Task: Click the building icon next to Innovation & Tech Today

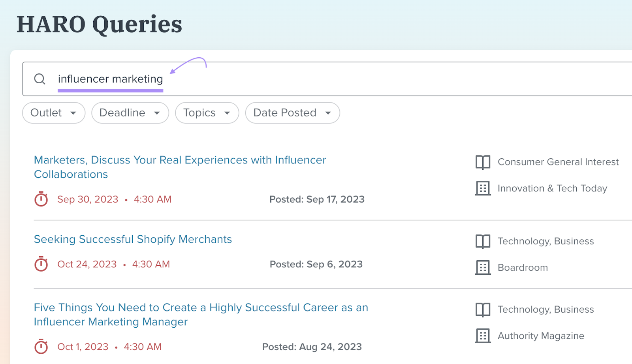Action: [482, 188]
